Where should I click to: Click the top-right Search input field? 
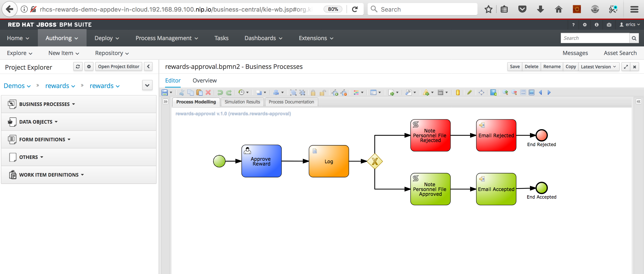pos(595,38)
